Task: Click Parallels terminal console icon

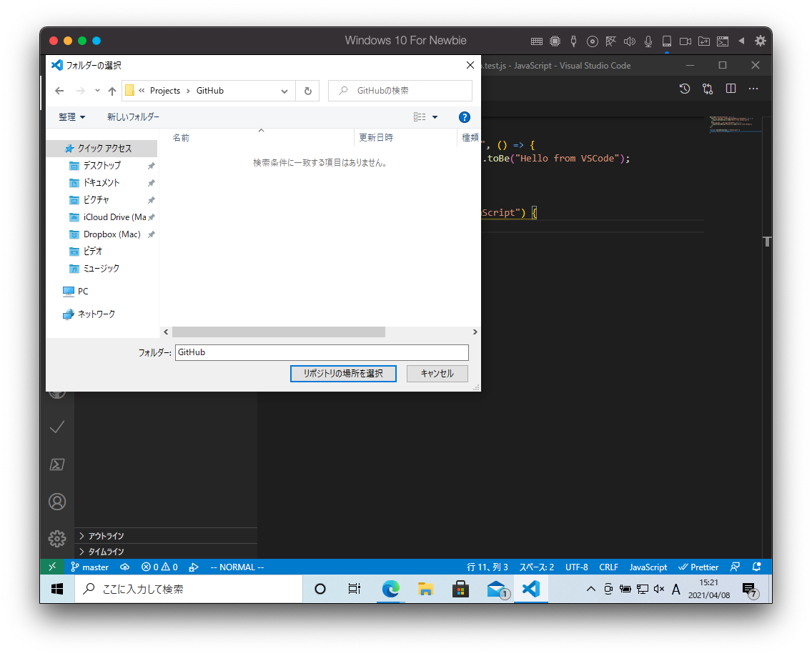Action: [x=723, y=41]
